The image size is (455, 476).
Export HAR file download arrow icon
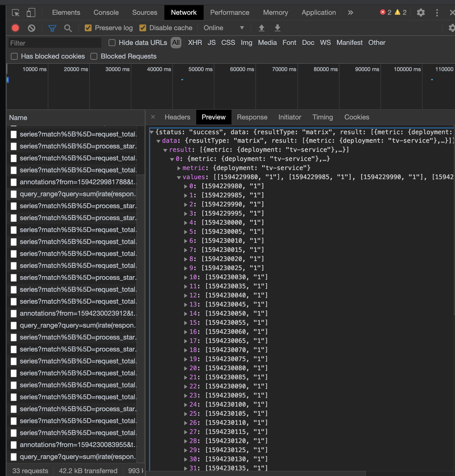(x=278, y=28)
